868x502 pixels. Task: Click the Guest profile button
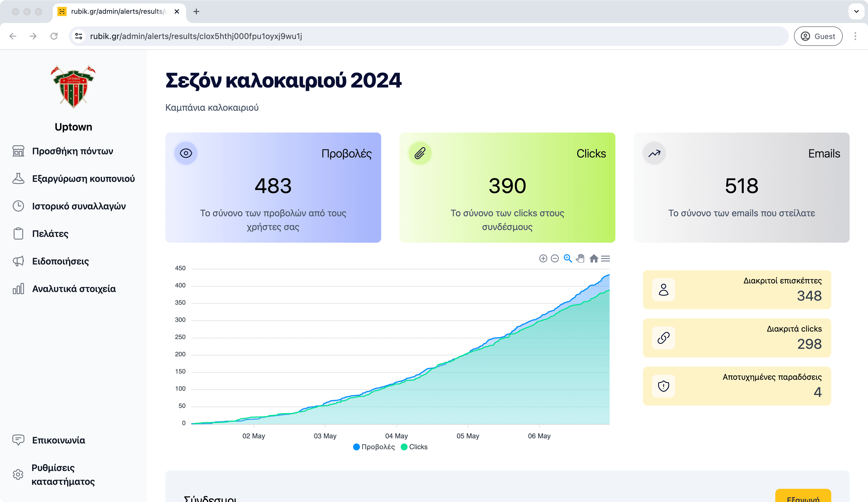(818, 36)
